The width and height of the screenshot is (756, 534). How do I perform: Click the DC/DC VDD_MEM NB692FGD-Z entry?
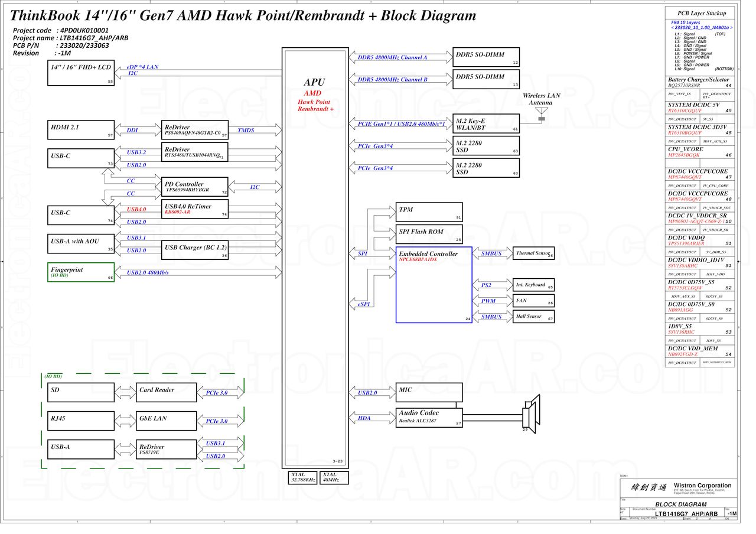point(700,351)
